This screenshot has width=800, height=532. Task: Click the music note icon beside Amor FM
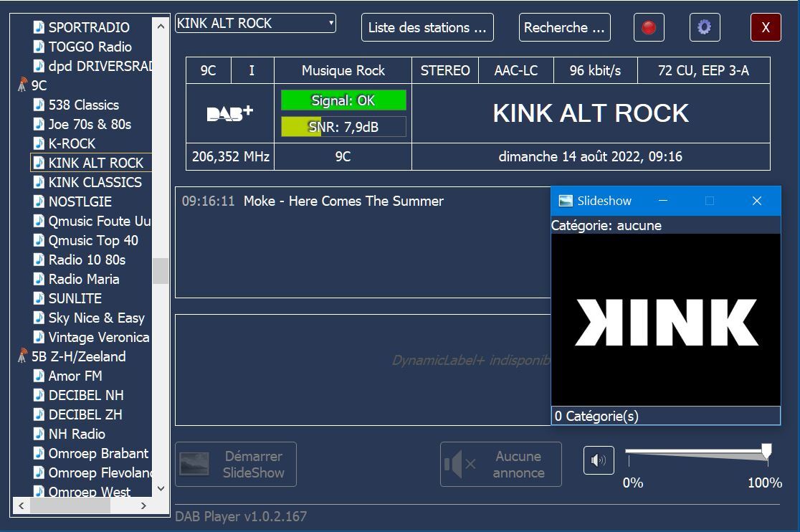(x=39, y=376)
